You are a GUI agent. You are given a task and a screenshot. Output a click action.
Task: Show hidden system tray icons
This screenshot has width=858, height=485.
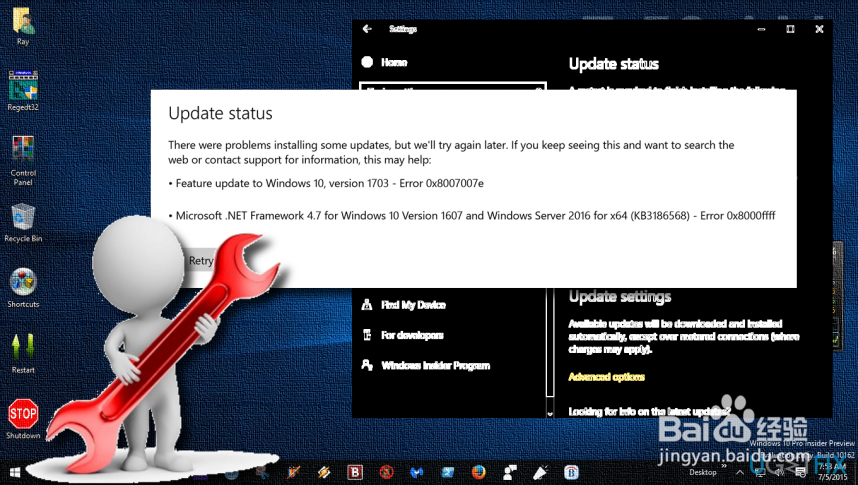[740, 472]
